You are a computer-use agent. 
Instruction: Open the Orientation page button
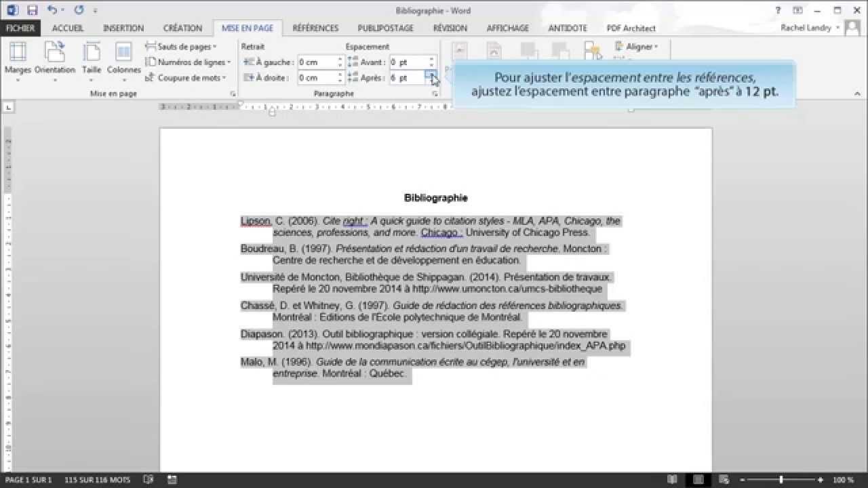(55, 62)
